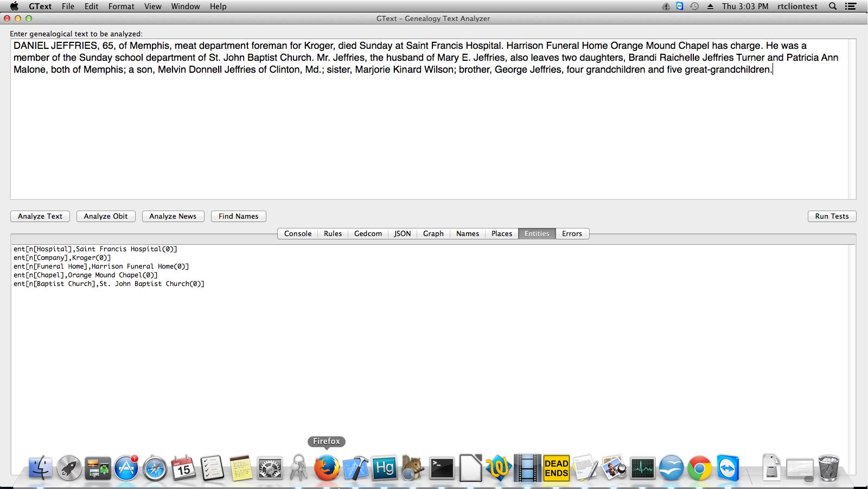Open the DEAD ENDS app icon
The width and height of the screenshot is (868, 489).
coord(556,468)
